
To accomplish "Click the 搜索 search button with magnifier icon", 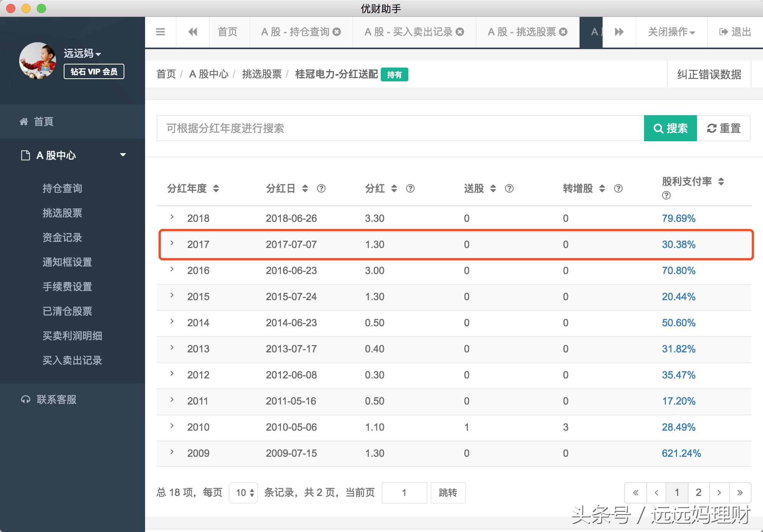I will [670, 128].
